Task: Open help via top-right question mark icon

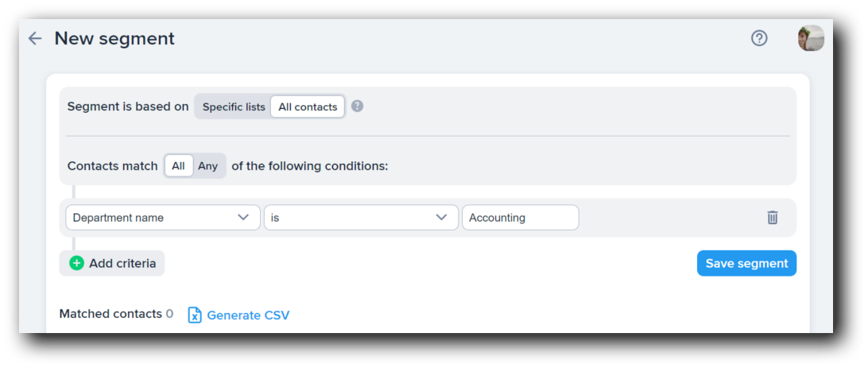Action: (x=759, y=38)
